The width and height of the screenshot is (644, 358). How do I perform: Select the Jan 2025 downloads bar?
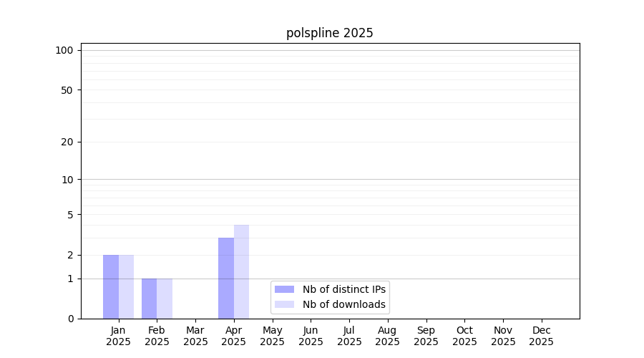(x=126, y=286)
